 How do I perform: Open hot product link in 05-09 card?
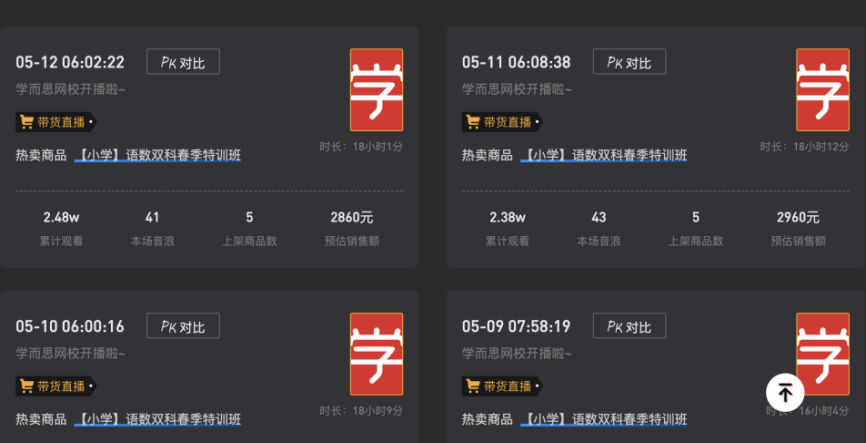(x=604, y=419)
